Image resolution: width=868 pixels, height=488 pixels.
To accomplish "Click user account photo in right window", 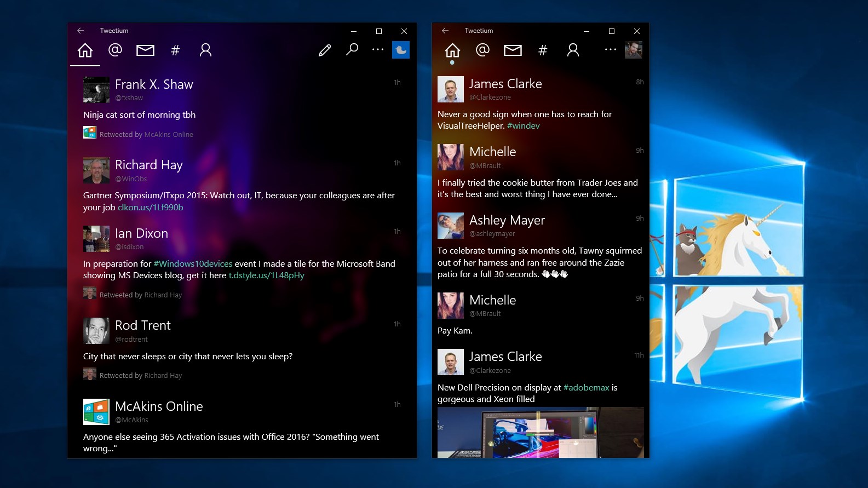I will point(634,50).
